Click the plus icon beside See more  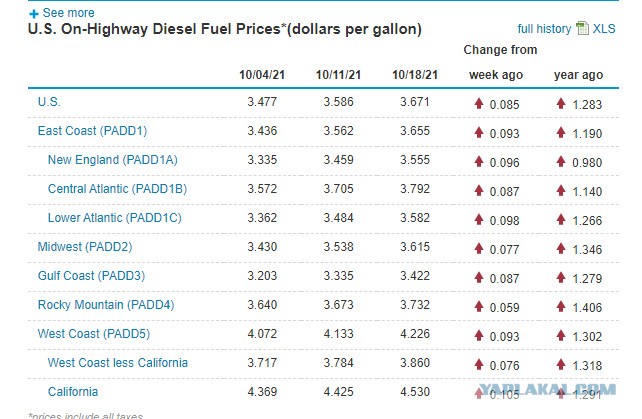click(x=34, y=14)
